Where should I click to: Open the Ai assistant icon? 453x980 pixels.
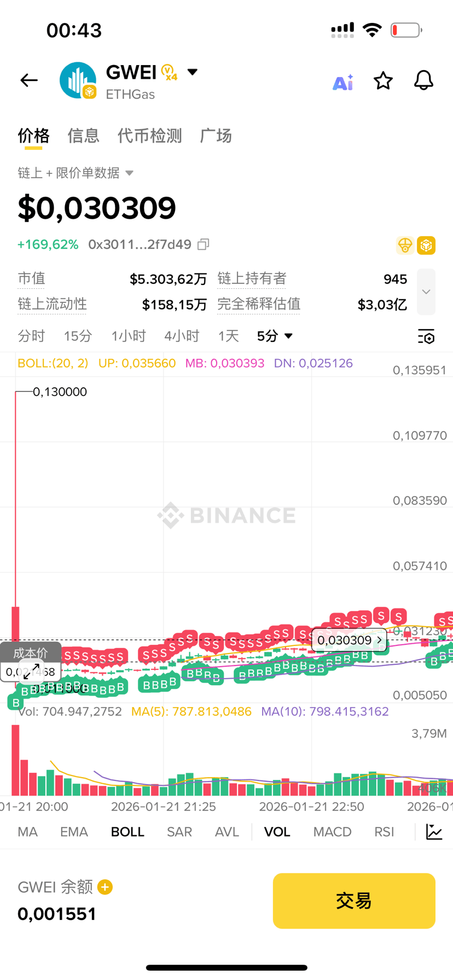click(x=343, y=82)
